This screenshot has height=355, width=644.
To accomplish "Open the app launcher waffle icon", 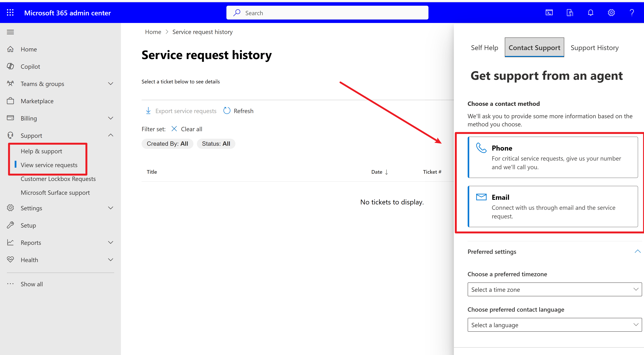I will click(x=10, y=12).
